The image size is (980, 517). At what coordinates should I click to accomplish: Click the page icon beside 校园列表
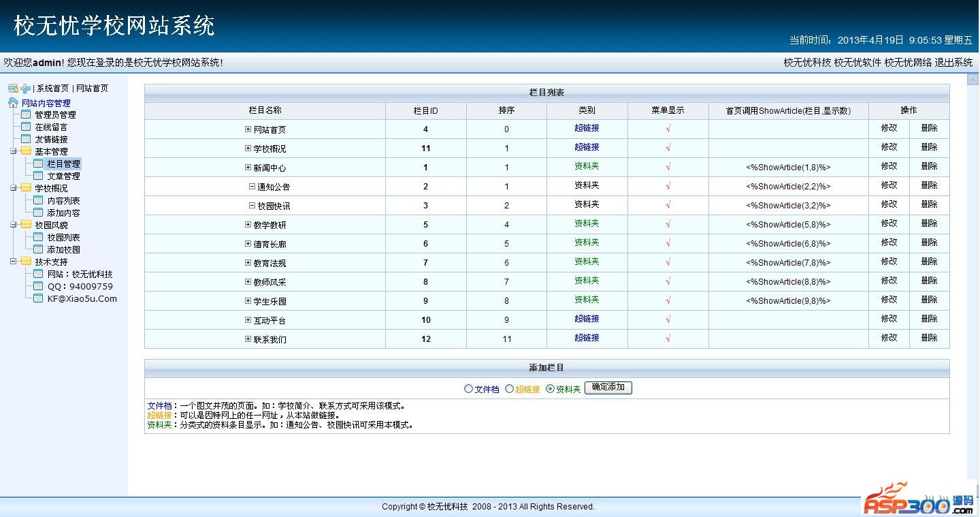pos(39,237)
